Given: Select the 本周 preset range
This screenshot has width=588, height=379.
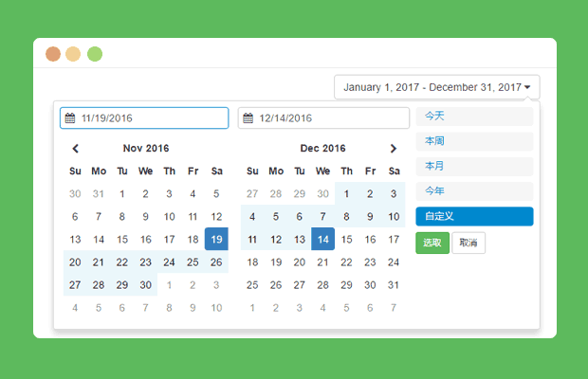Looking at the screenshot, I should (x=474, y=141).
